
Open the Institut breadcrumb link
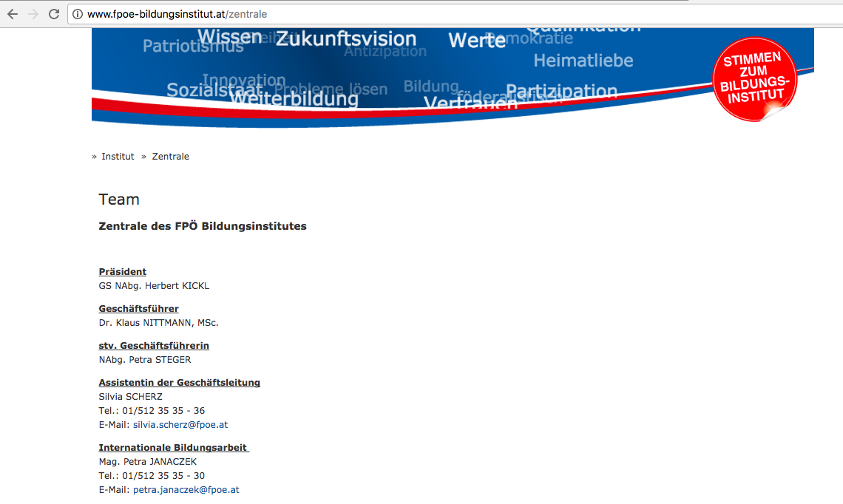point(118,157)
